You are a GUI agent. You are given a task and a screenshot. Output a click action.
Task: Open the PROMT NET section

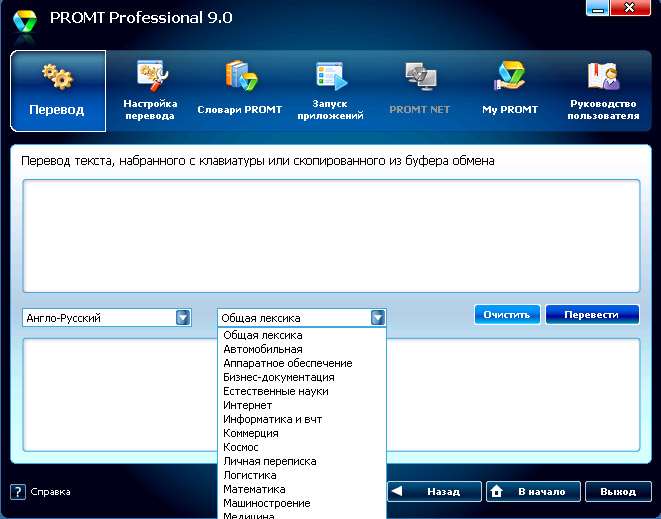pyautogui.click(x=419, y=89)
